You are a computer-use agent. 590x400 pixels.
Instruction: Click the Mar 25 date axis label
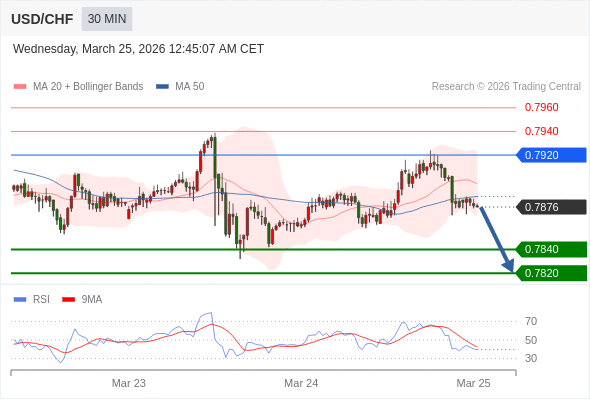pos(473,383)
